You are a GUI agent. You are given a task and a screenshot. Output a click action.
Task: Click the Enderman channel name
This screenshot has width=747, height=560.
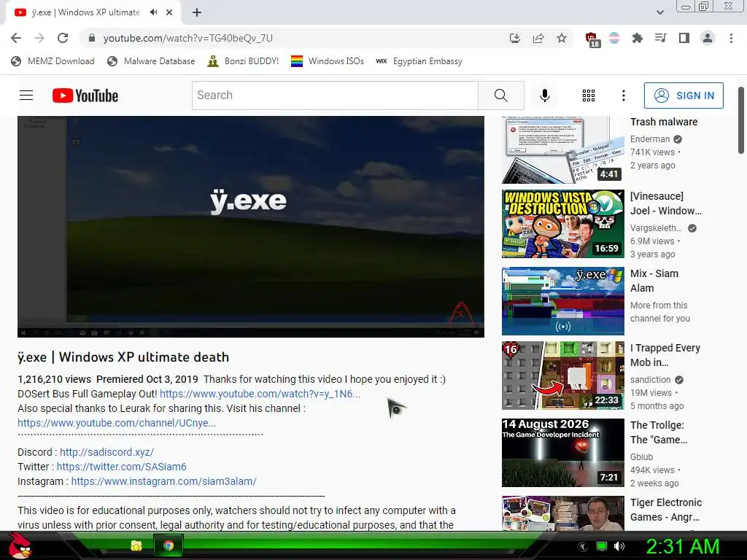[x=650, y=139]
